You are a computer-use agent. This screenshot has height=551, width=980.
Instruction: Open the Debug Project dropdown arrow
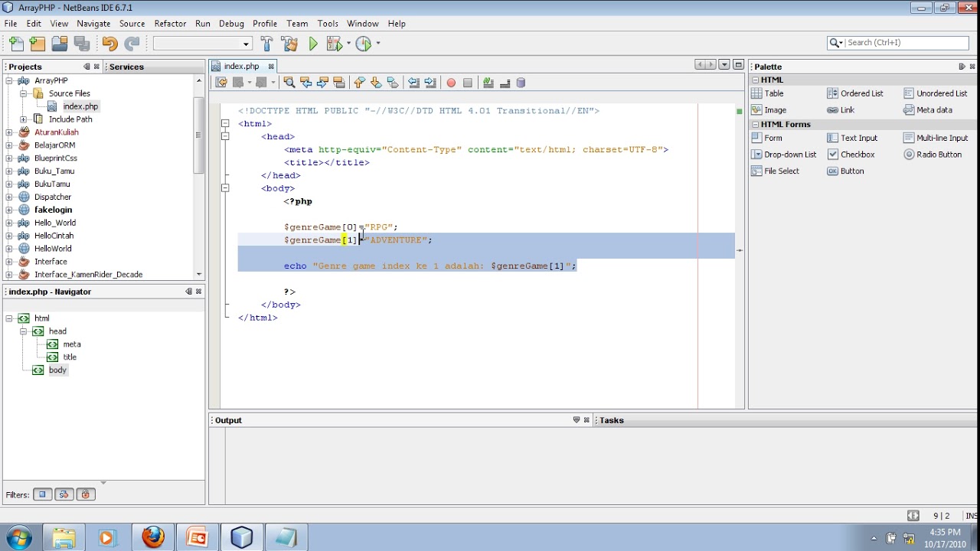[348, 44]
